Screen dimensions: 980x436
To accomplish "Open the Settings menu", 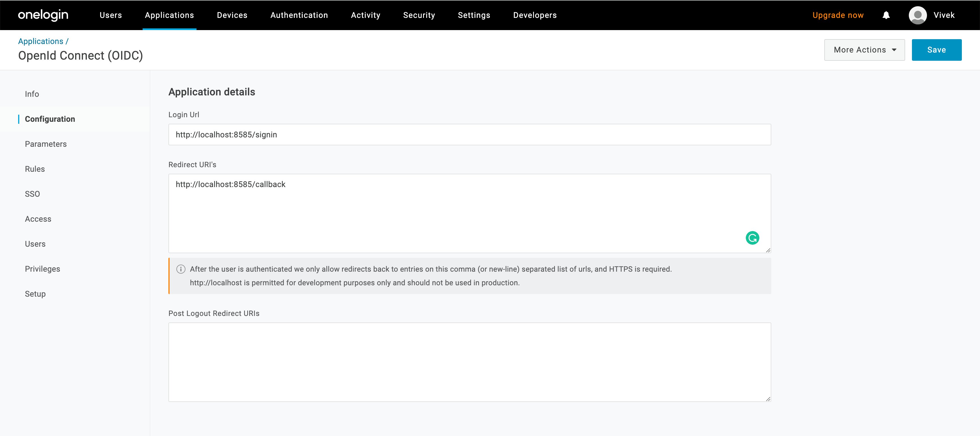I will [x=474, y=15].
